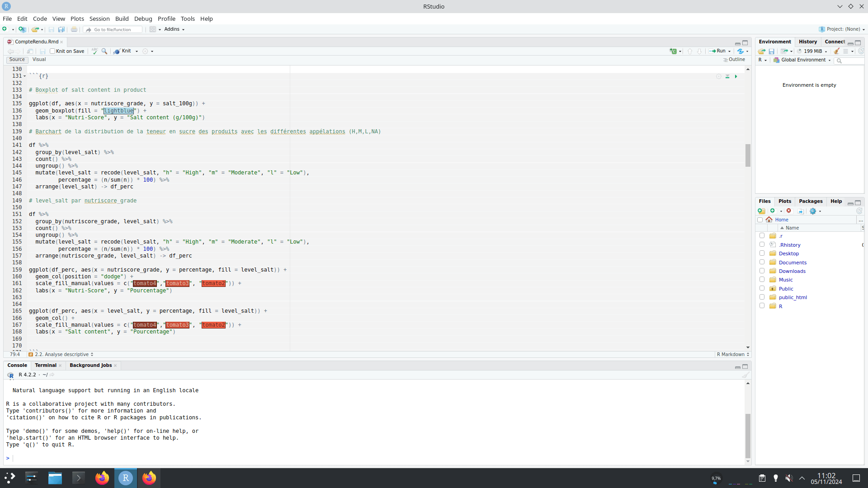This screenshot has height=488, width=868.
Task: Click the Environment pane search field
Action: 850,61
